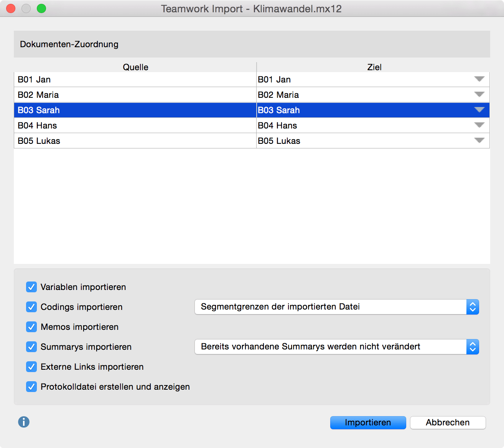Select source row B01 Jan

pos(135,79)
